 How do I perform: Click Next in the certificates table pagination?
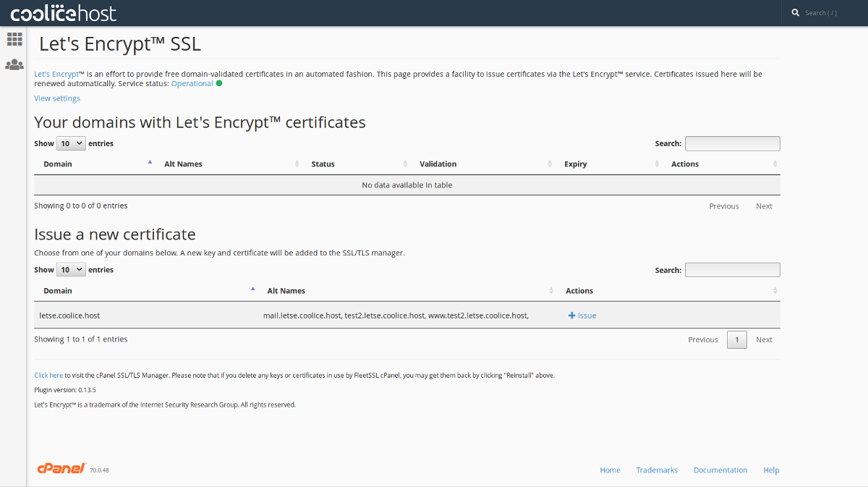click(x=765, y=206)
